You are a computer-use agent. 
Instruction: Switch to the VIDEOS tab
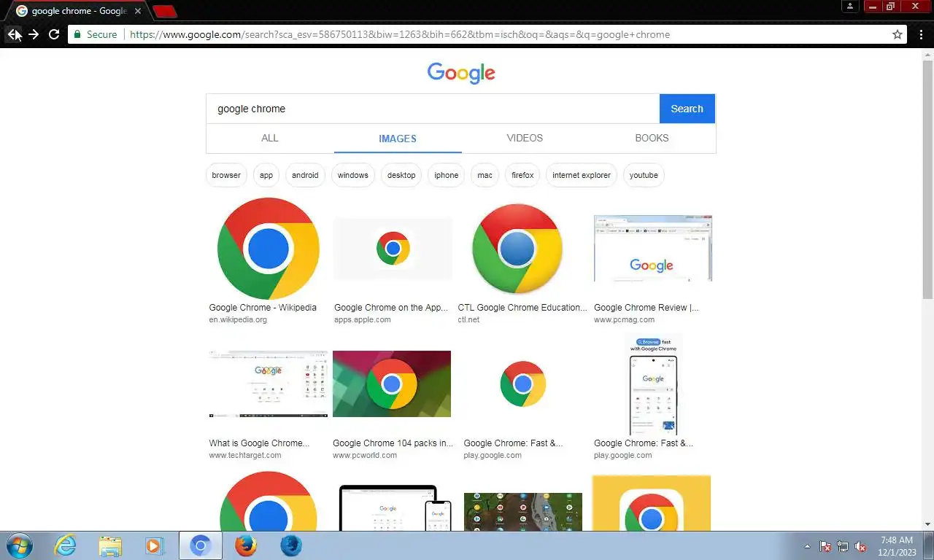pos(525,138)
